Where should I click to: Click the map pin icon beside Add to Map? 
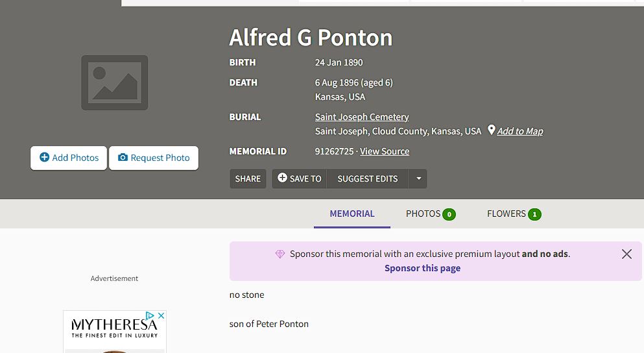tap(491, 130)
